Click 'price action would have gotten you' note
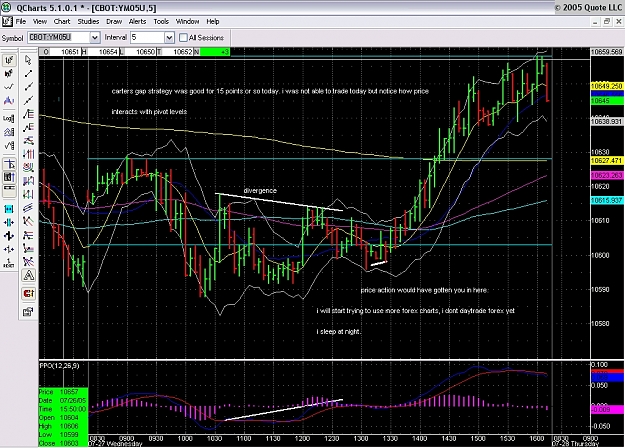This screenshot has height=448, width=625. tap(424, 290)
